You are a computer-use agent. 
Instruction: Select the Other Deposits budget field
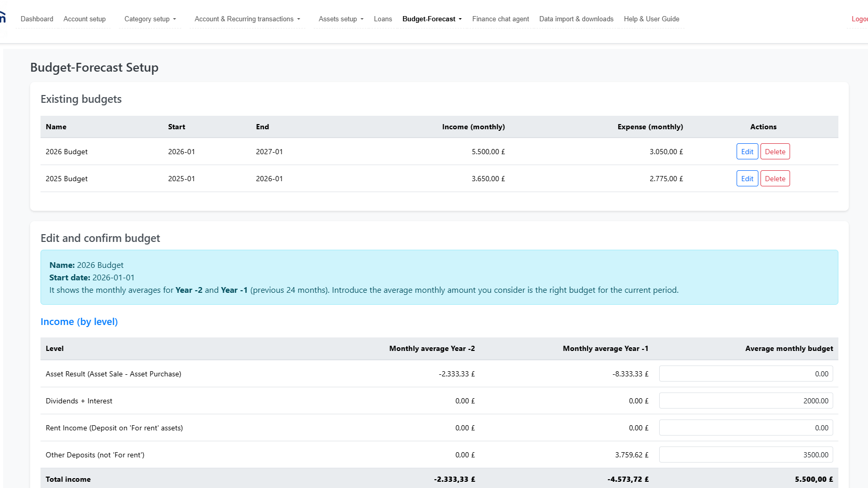(x=746, y=455)
